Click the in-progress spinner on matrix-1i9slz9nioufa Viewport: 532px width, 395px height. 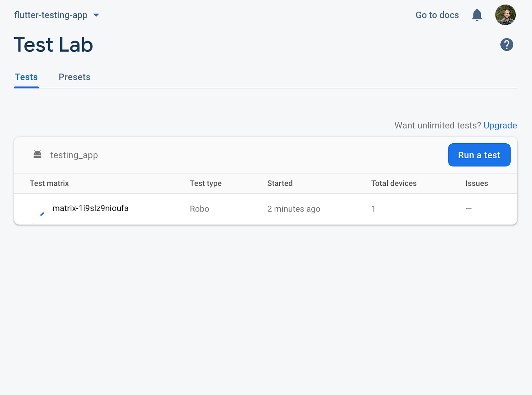42,213
